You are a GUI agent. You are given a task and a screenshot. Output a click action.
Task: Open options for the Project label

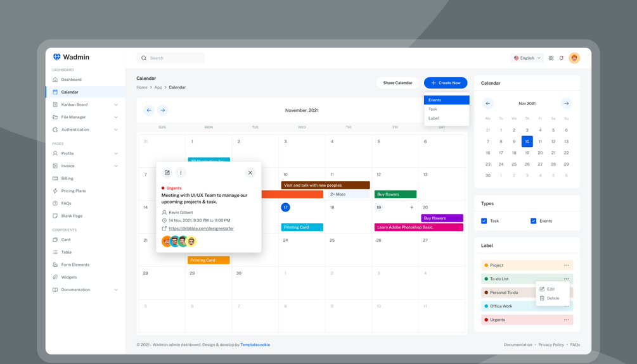tap(566, 265)
